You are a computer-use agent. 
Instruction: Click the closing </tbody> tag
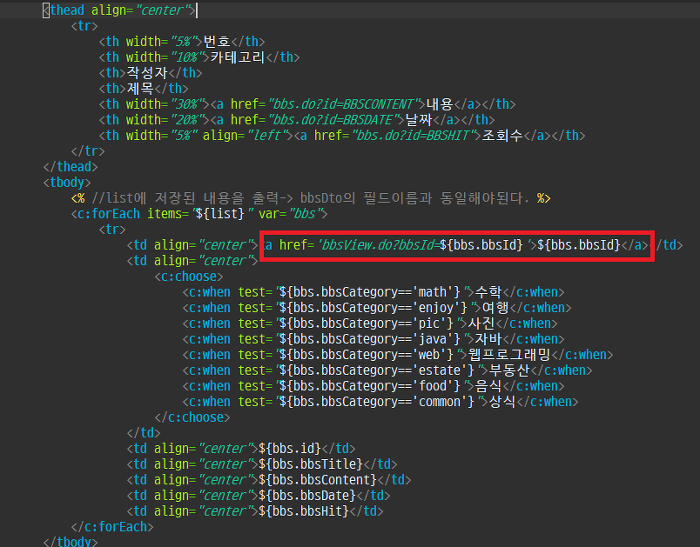pos(71,541)
